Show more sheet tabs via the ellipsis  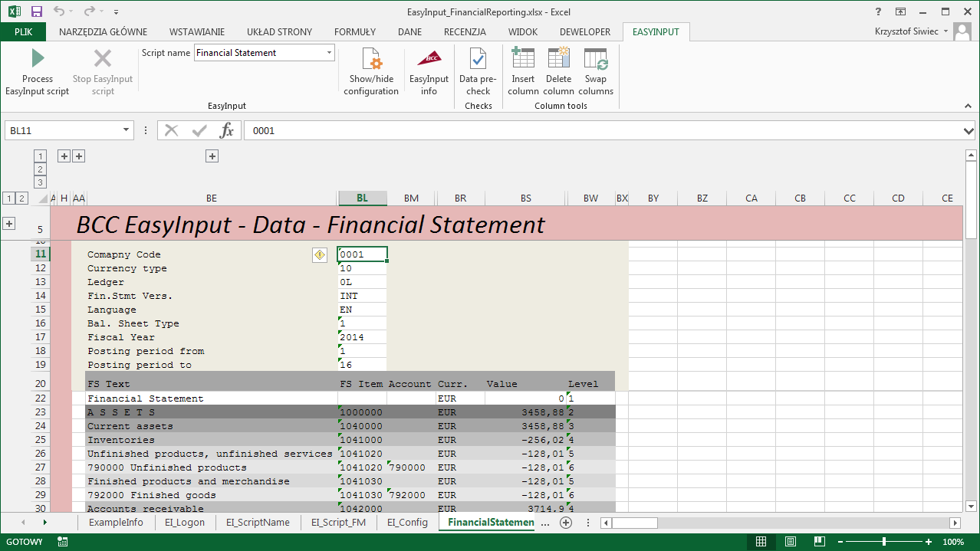pos(546,523)
